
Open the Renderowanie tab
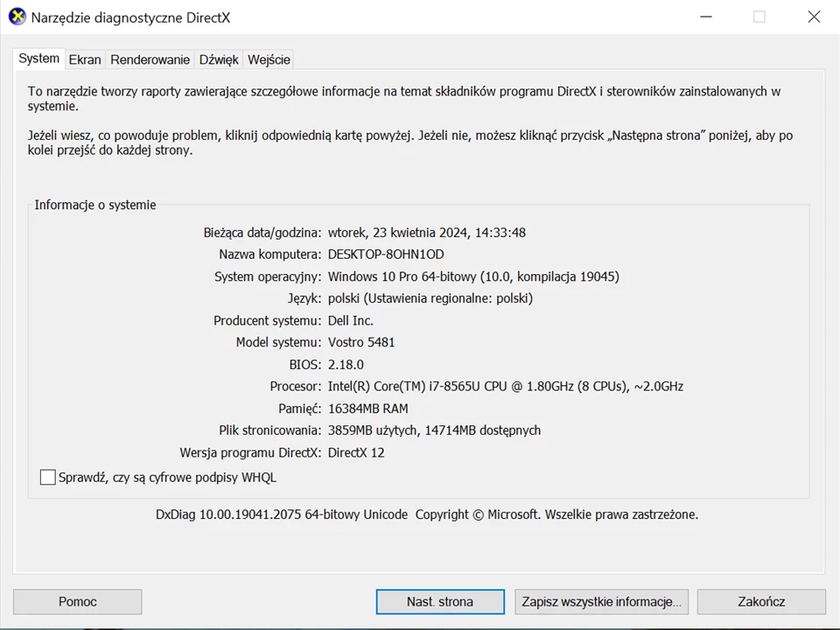click(x=150, y=59)
